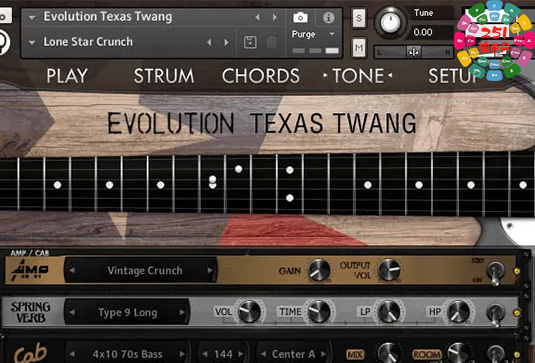Go to next snapshot beside Lone Star Crunch
The width and height of the screenshot is (535, 363).
coord(226,42)
